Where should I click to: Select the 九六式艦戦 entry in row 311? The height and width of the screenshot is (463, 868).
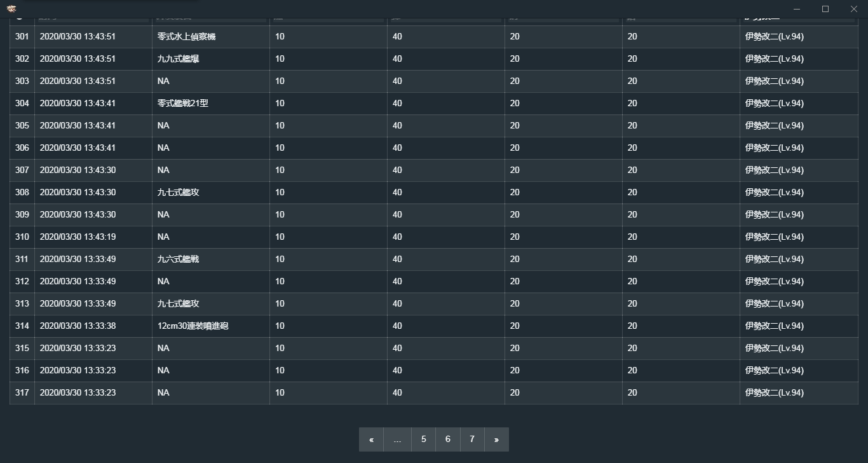coord(178,259)
